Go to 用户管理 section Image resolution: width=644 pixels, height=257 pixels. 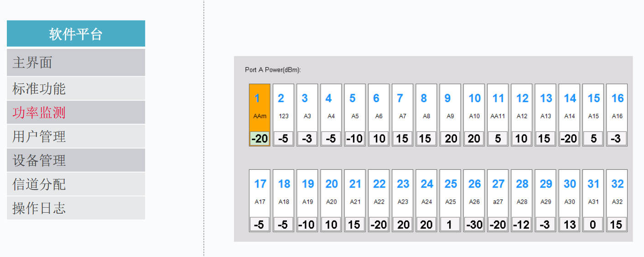click(76, 136)
